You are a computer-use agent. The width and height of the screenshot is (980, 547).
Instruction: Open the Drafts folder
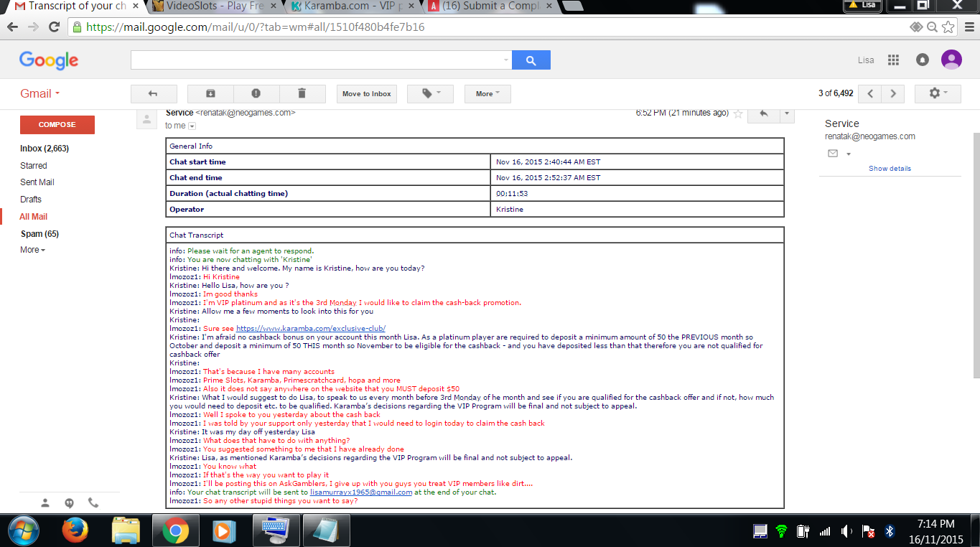pyautogui.click(x=31, y=200)
